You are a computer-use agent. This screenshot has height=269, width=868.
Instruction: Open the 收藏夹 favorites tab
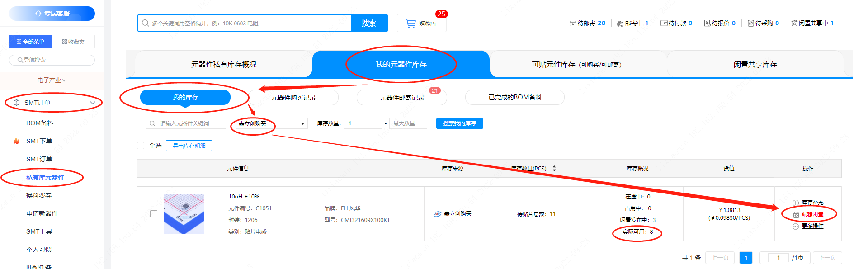point(73,42)
